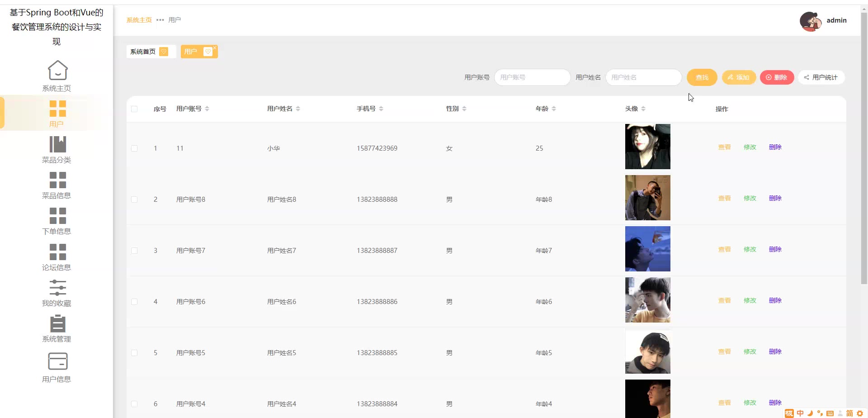The height and width of the screenshot is (418, 868).
Task: Click 查看 for user 小华
Action: [x=724, y=147]
